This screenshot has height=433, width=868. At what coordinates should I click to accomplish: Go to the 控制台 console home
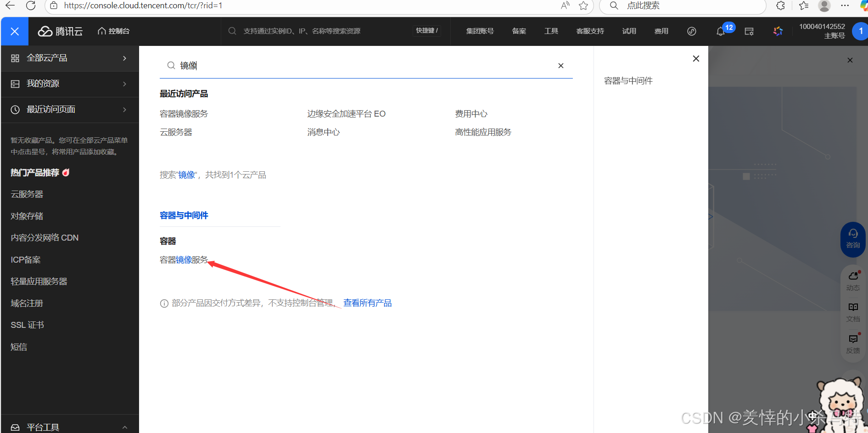(113, 31)
